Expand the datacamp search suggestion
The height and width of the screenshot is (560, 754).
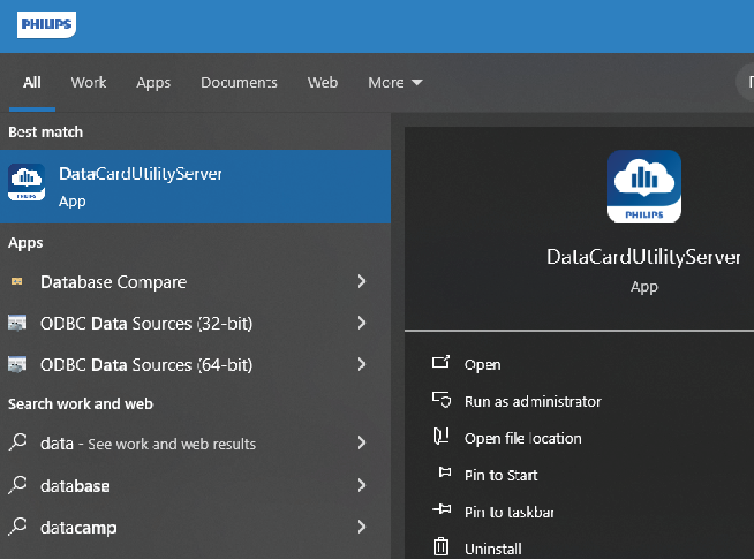[x=361, y=528]
